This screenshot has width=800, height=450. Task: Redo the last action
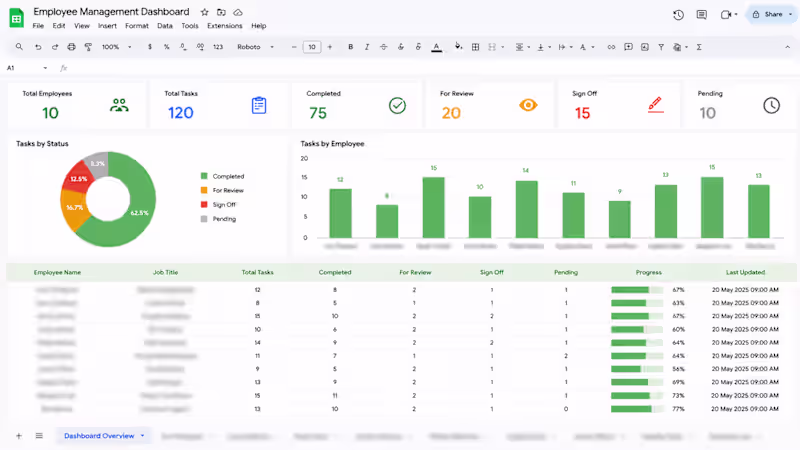point(55,47)
